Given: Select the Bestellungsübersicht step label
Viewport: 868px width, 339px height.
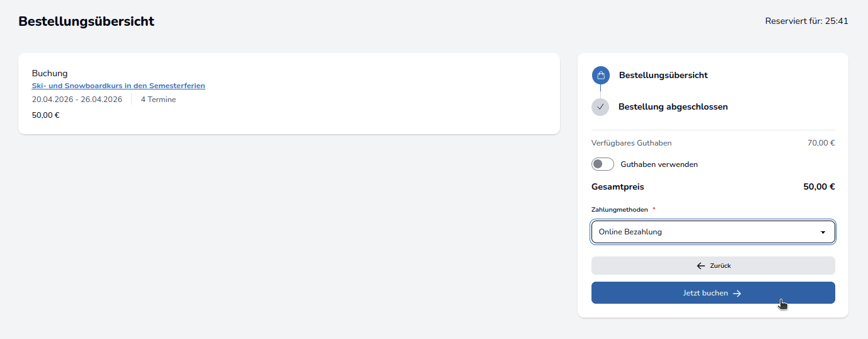Looking at the screenshot, I should pos(663,76).
